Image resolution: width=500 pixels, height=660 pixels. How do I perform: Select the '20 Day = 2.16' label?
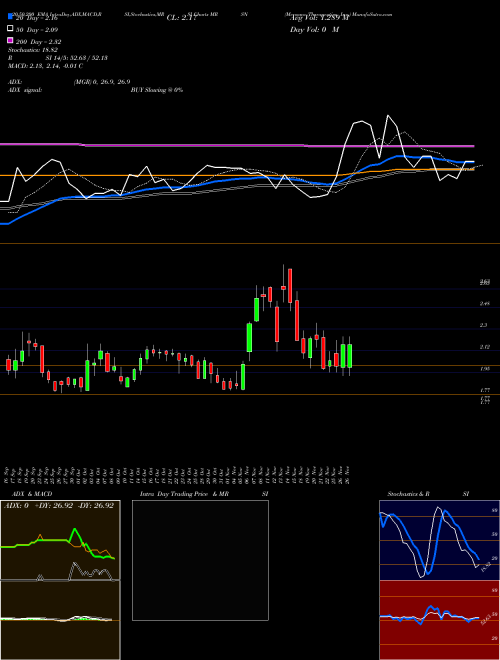point(36,18)
